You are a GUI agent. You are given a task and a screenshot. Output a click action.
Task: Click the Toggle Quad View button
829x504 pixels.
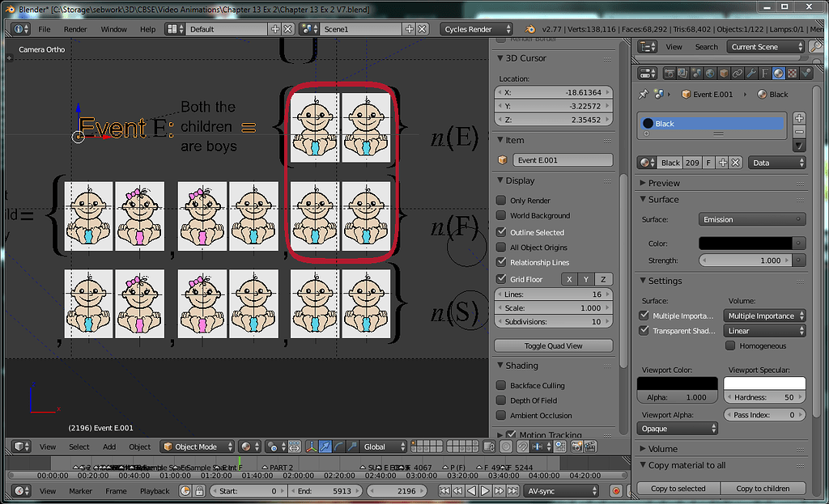(x=554, y=345)
